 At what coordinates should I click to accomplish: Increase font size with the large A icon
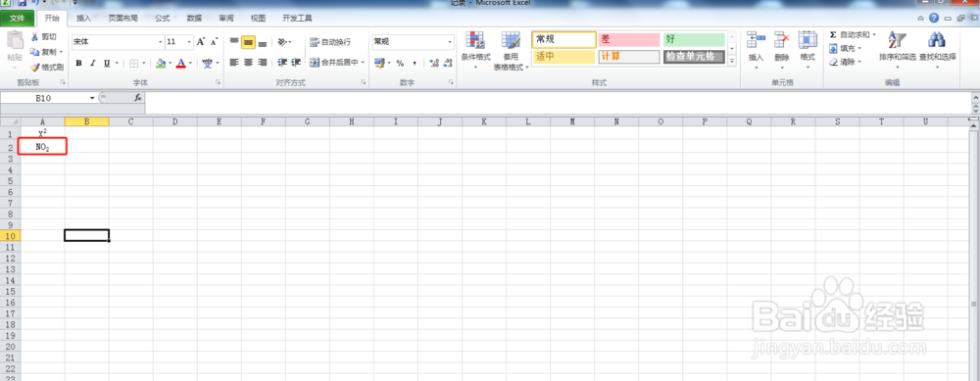[x=201, y=42]
